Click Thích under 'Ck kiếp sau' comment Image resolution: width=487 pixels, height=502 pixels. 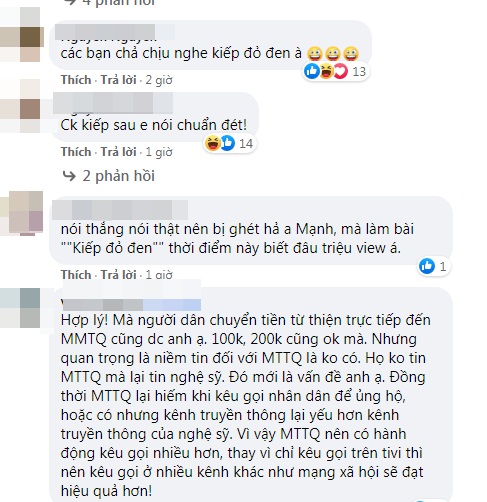[76, 152]
